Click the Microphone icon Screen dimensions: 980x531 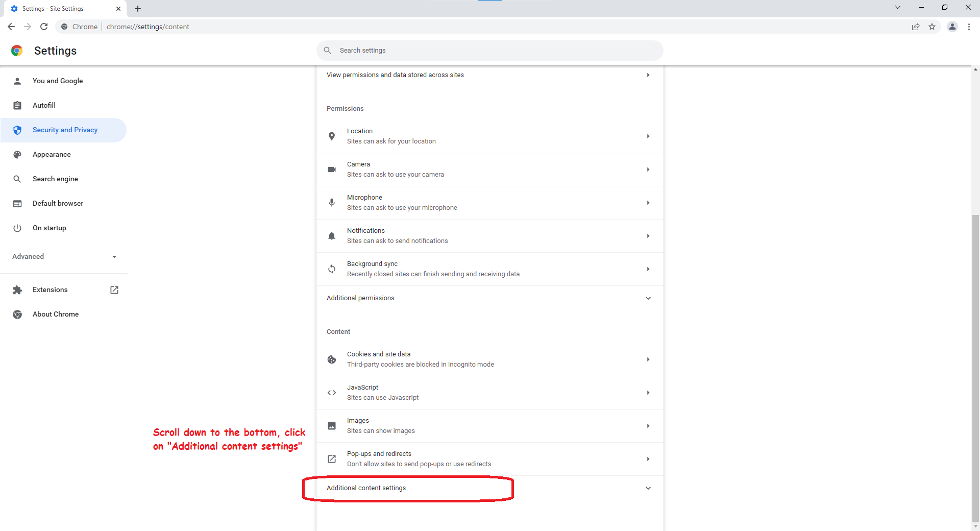(x=332, y=203)
